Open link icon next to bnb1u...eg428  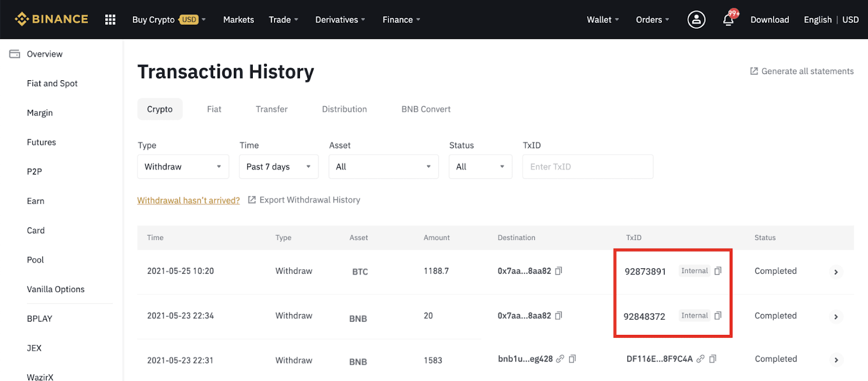click(x=560, y=359)
